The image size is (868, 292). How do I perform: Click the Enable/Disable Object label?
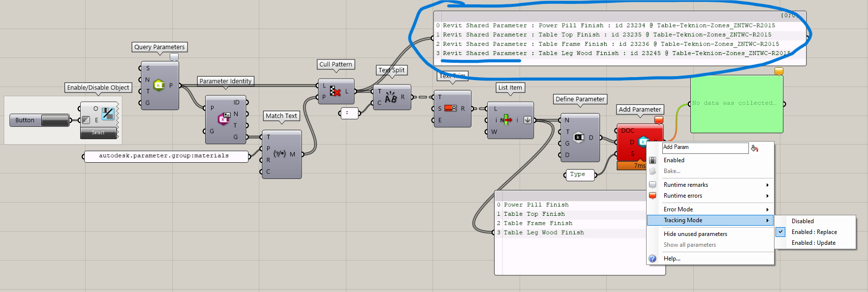point(98,88)
